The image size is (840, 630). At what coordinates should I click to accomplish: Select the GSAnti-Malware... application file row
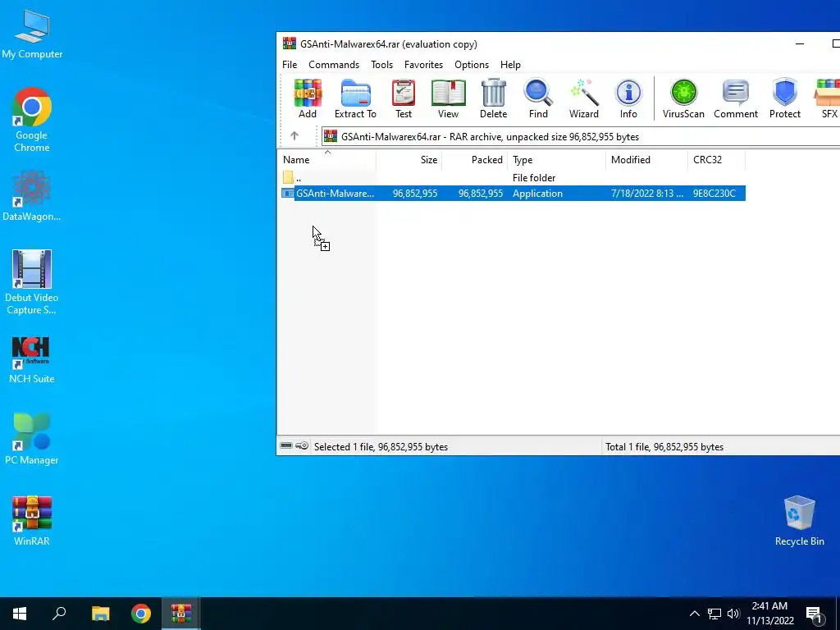point(514,194)
